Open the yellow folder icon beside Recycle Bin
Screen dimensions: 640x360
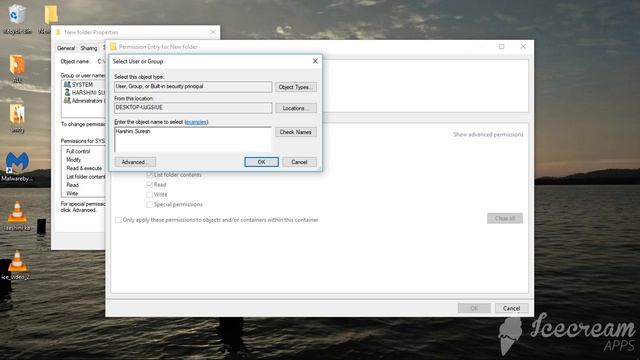(x=51, y=15)
